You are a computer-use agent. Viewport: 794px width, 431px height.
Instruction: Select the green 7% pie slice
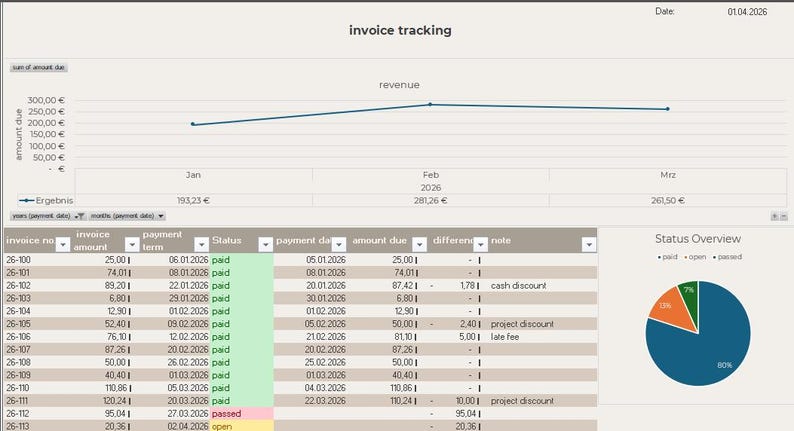pyautogui.click(x=690, y=299)
